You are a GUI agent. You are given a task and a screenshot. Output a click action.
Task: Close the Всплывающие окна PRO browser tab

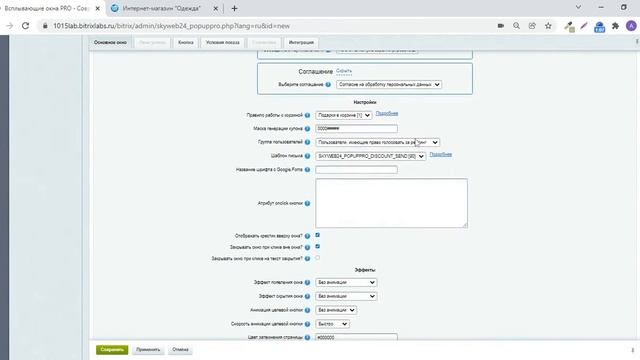(x=98, y=8)
